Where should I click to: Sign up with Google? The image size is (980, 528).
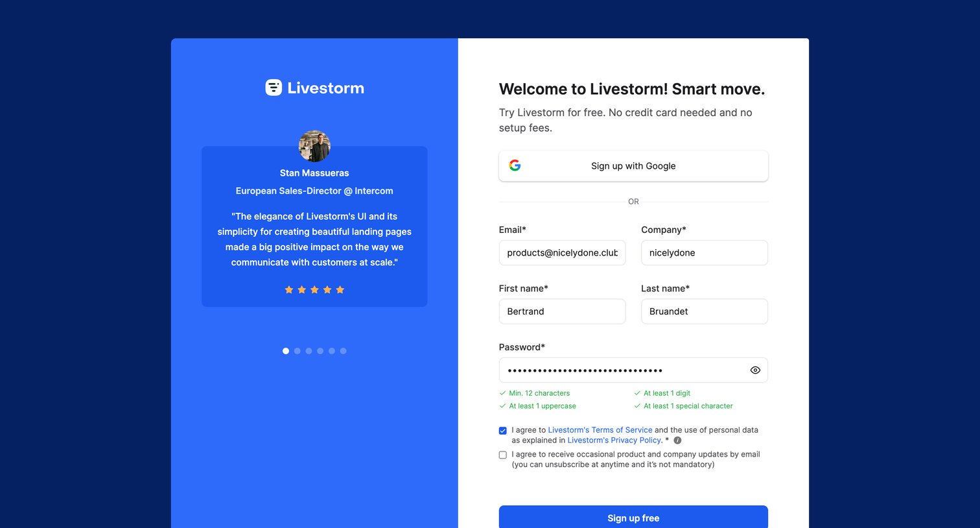[x=633, y=166]
